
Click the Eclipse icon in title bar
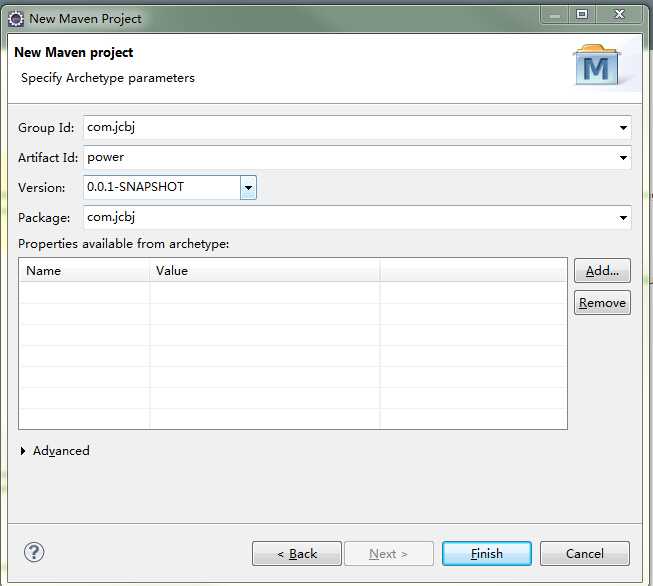16,19
